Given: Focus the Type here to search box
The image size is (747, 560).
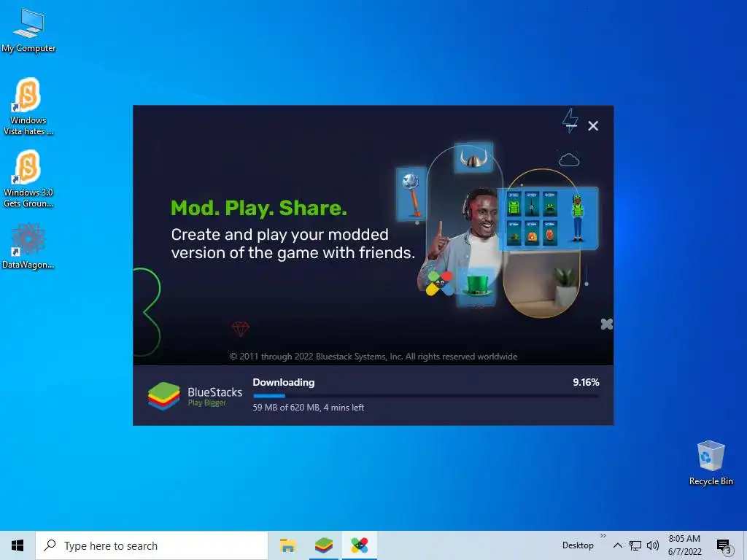Looking at the screenshot, I should pyautogui.click(x=152, y=545).
